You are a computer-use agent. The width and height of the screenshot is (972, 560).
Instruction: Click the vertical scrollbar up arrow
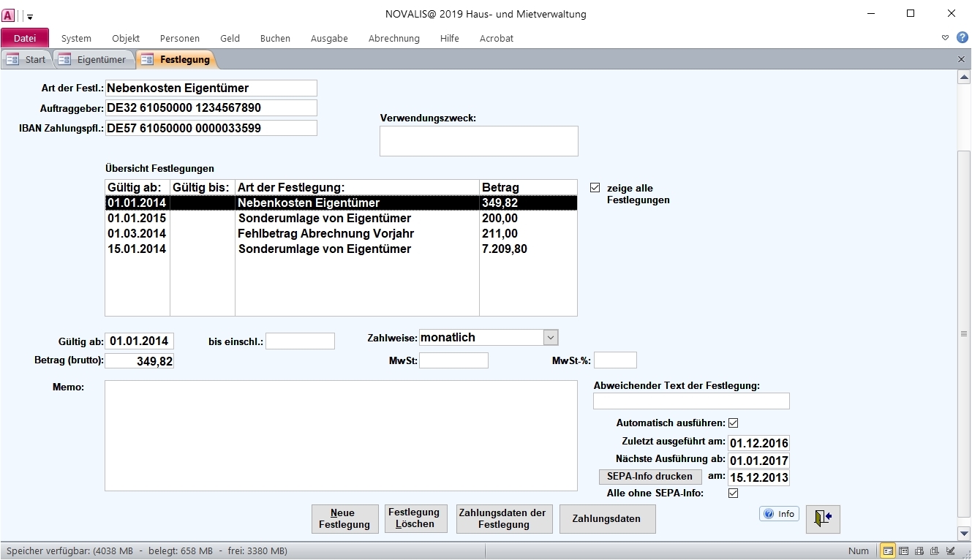(964, 78)
